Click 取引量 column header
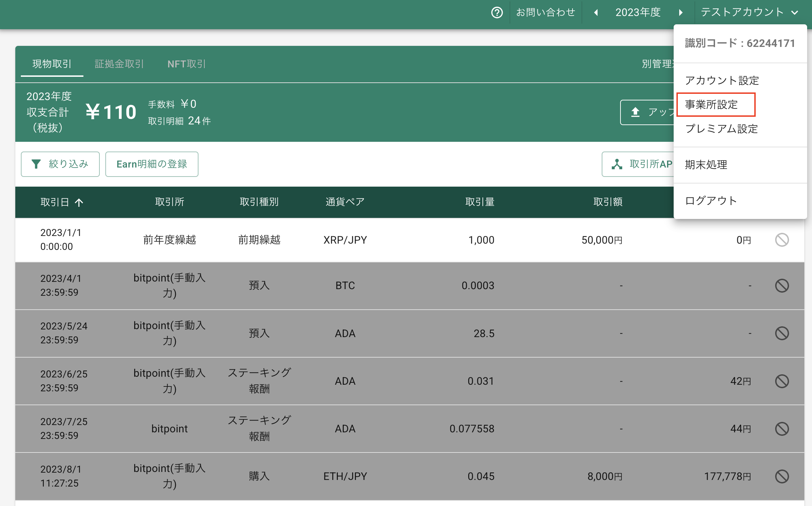This screenshot has width=812, height=506. point(480,202)
